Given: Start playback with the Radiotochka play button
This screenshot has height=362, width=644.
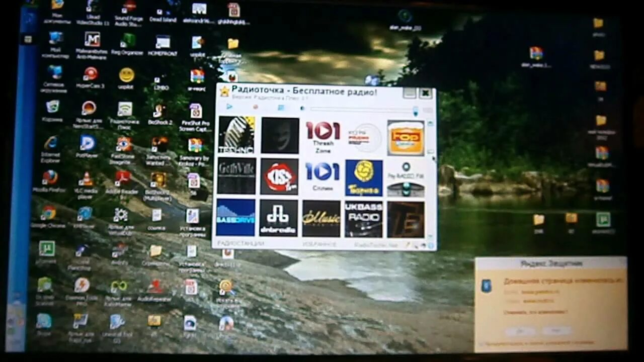Looking at the screenshot, I should pos(229,107).
